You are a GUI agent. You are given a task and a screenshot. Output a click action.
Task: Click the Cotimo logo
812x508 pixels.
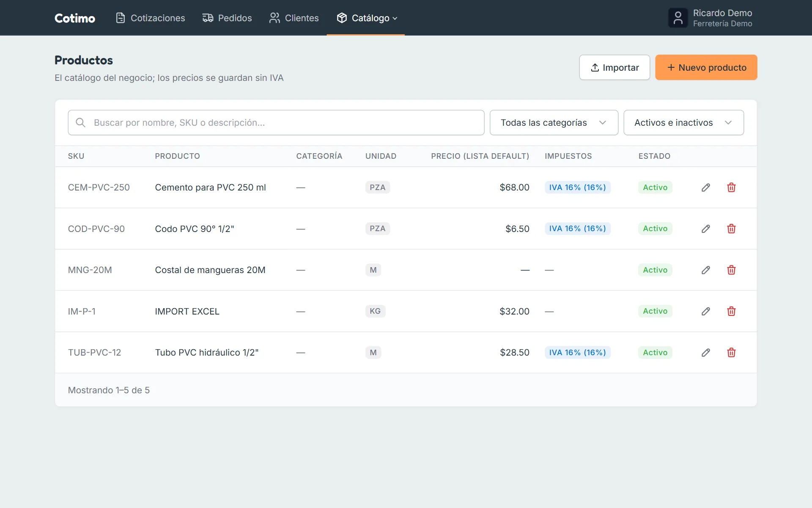tap(75, 18)
